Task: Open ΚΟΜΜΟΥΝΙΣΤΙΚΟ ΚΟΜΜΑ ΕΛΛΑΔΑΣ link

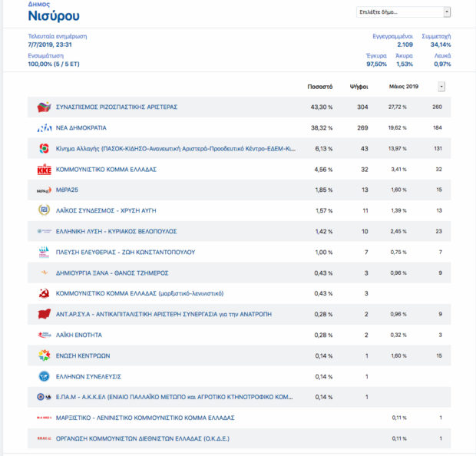Action: tap(106, 170)
